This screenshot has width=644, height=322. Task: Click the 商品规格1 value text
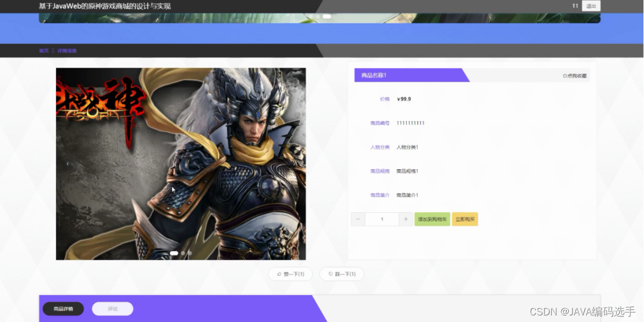(407, 171)
